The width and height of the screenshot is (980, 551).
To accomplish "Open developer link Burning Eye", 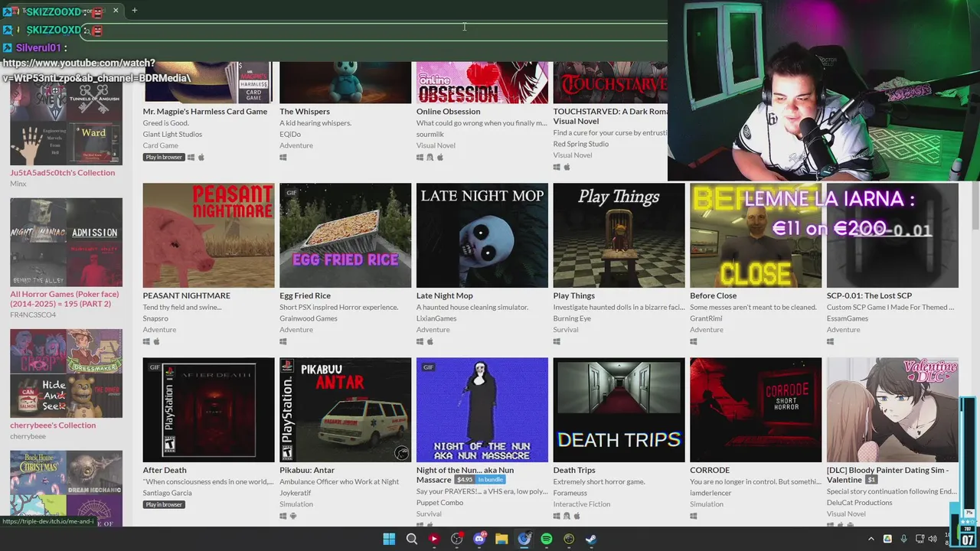I will pos(572,318).
